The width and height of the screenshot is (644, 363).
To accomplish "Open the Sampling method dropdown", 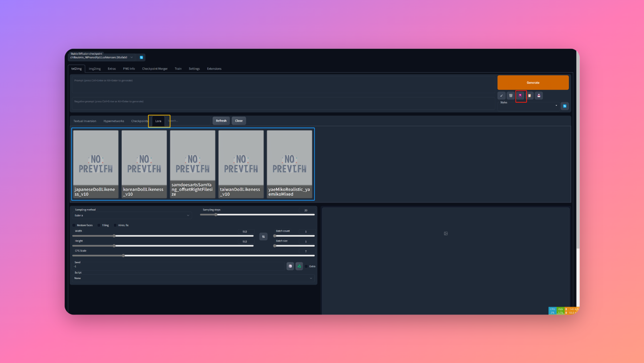I will 132,215.
